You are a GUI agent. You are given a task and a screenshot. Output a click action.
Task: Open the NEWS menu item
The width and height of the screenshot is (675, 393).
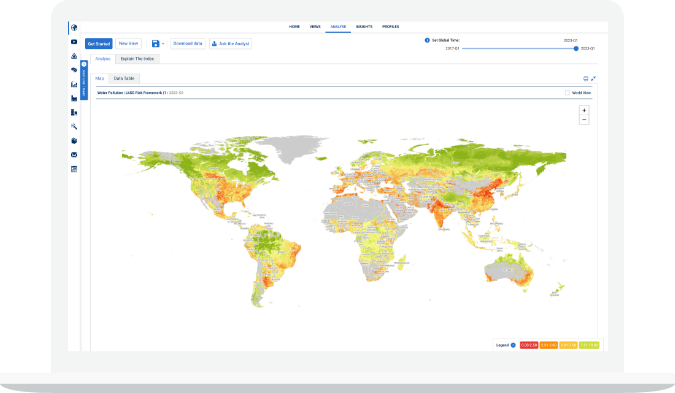[315, 27]
